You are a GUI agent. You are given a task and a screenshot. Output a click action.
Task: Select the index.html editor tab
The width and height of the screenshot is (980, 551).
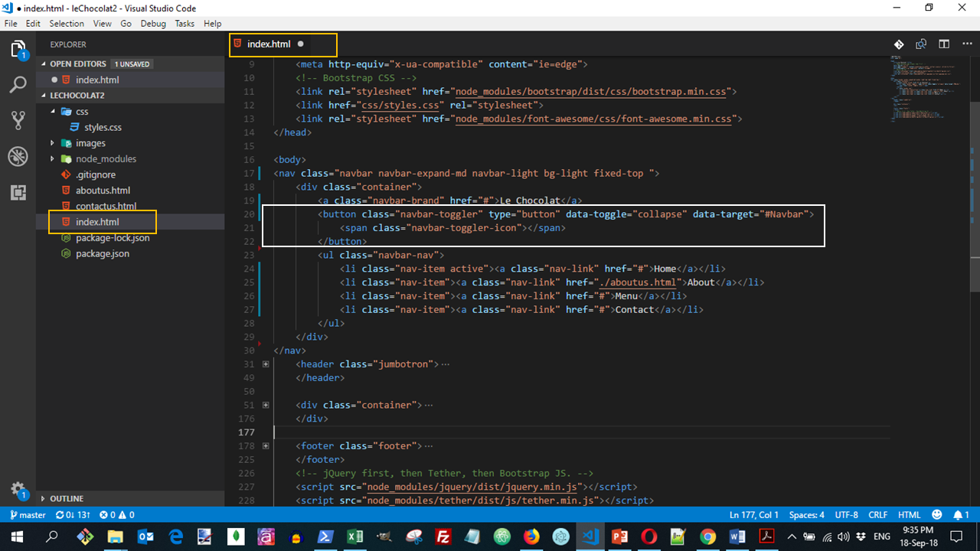(x=269, y=44)
